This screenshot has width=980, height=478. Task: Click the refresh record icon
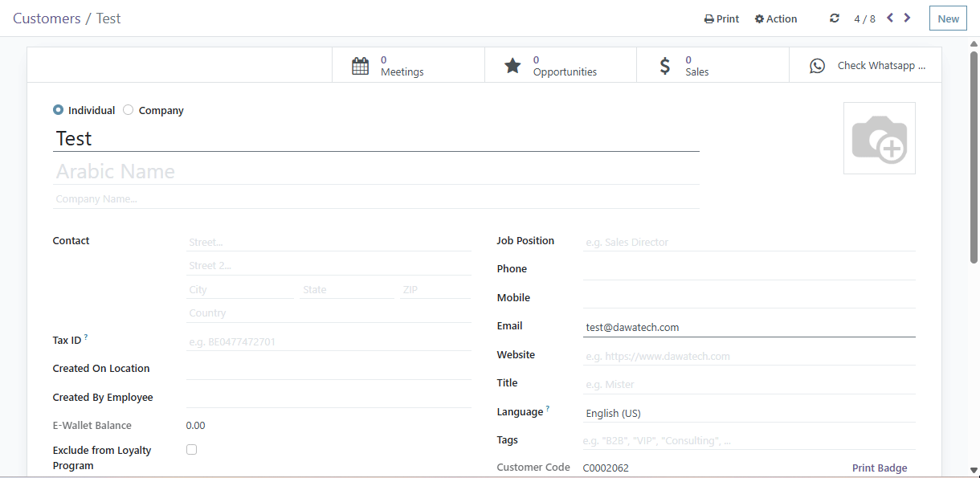tap(835, 18)
